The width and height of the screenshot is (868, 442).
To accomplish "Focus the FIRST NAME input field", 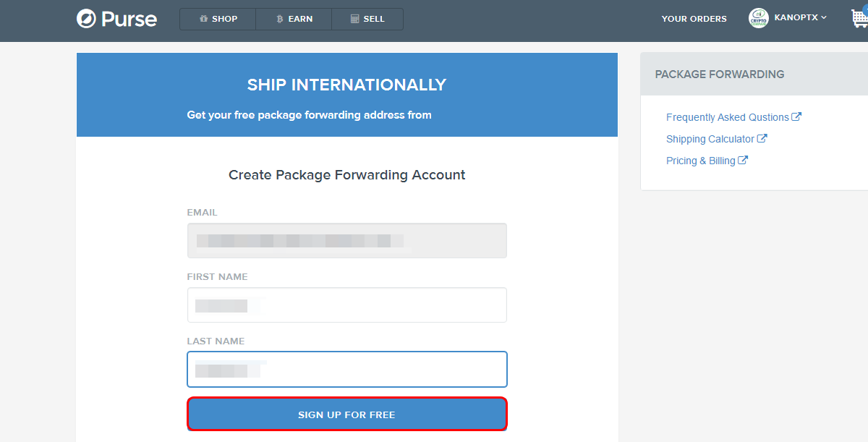I will [347, 305].
